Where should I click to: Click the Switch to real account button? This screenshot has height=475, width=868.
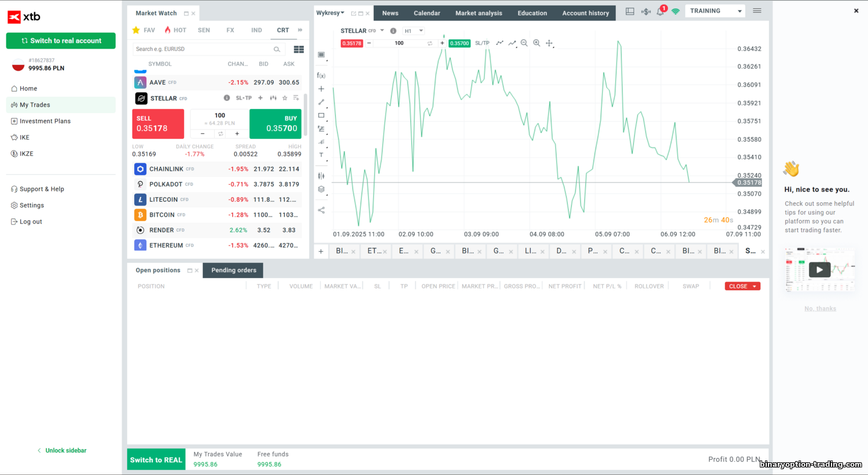coord(61,41)
